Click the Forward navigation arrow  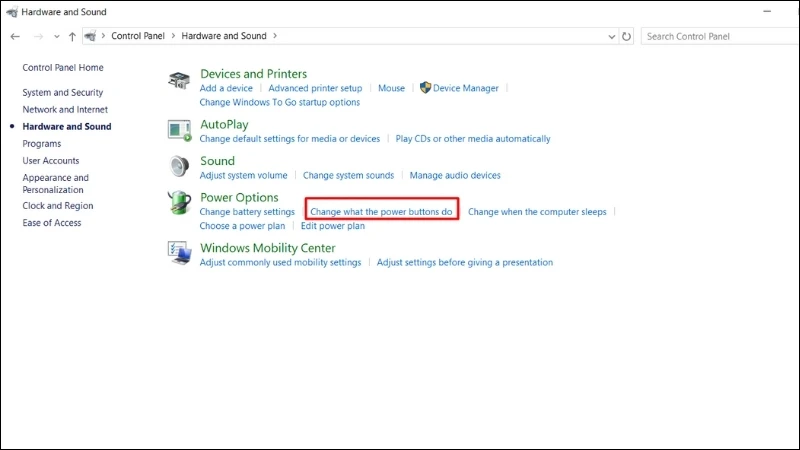coord(38,36)
